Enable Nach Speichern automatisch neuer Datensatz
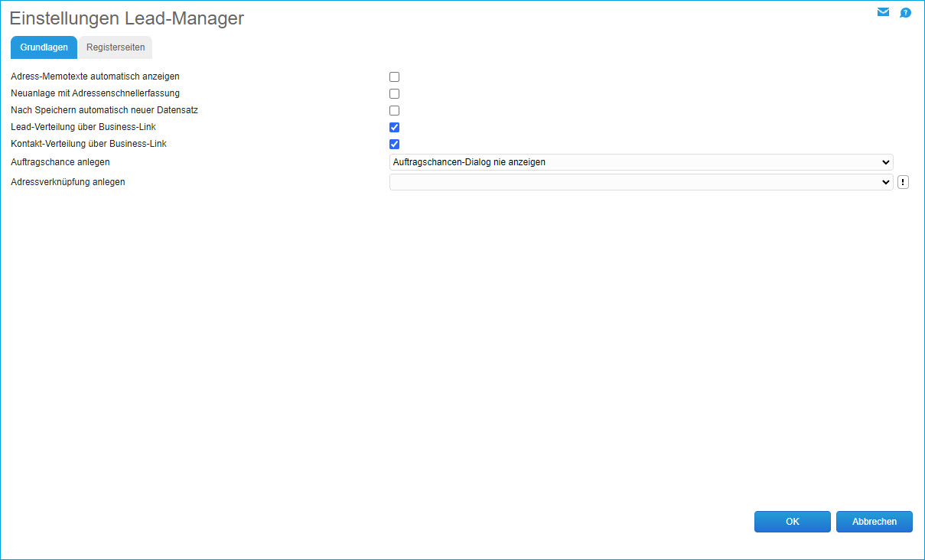This screenshot has height=560, width=925. (x=394, y=110)
